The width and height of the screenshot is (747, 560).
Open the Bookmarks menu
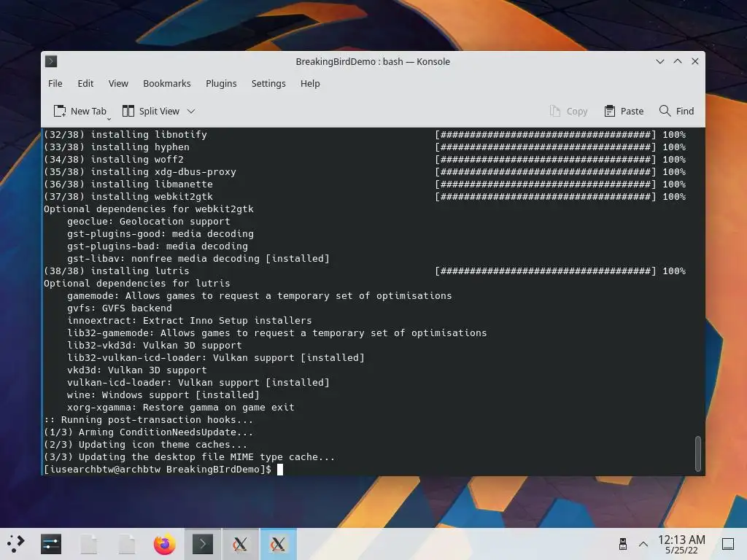point(167,83)
